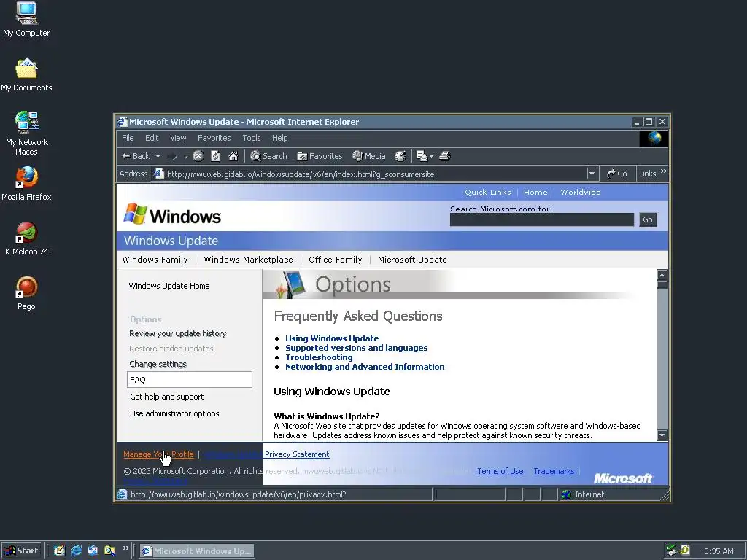Screen dimensions: 747x560
Task: Click the scroll down arrow of page scrollbar
Action: point(662,435)
